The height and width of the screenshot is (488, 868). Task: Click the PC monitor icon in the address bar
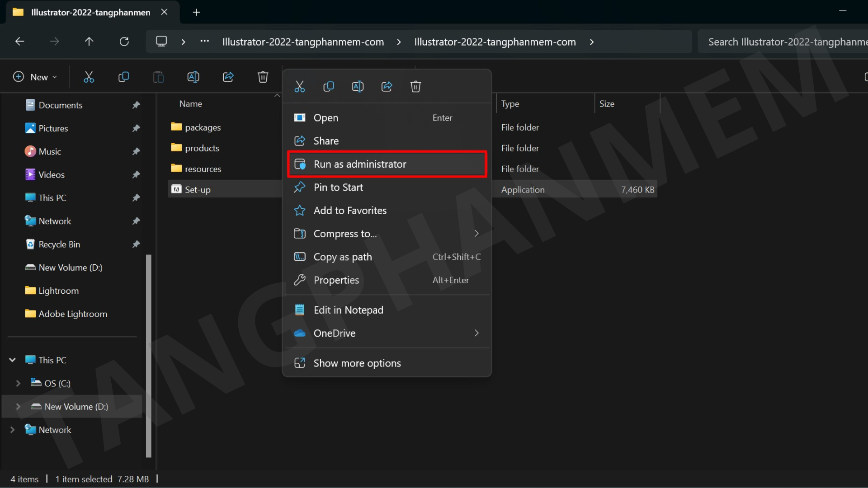[161, 42]
